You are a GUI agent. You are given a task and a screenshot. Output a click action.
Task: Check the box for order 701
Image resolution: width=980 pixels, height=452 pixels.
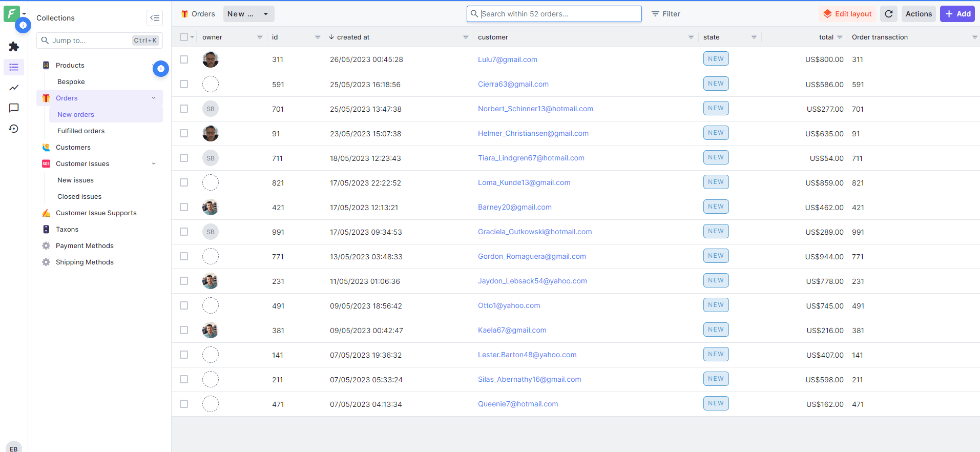(x=184, y=109)
